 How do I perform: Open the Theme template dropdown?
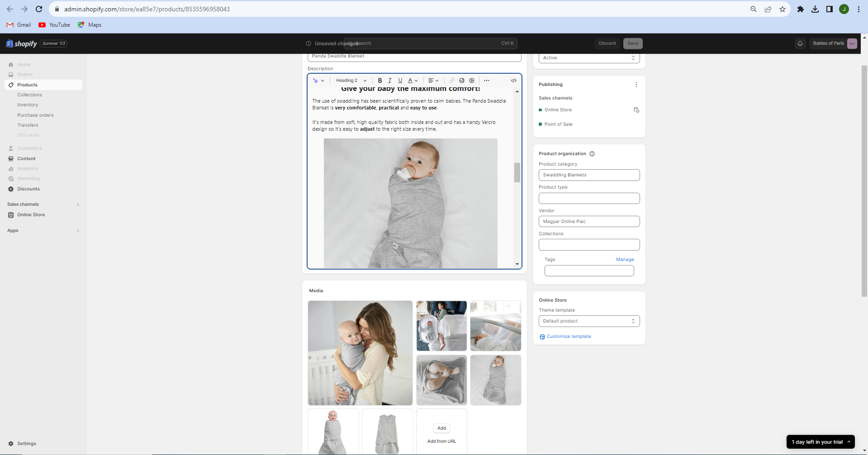click(589, 321)
